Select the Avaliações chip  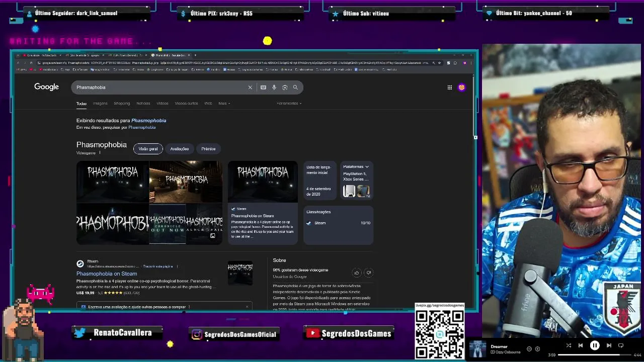(x=180, y=149)
